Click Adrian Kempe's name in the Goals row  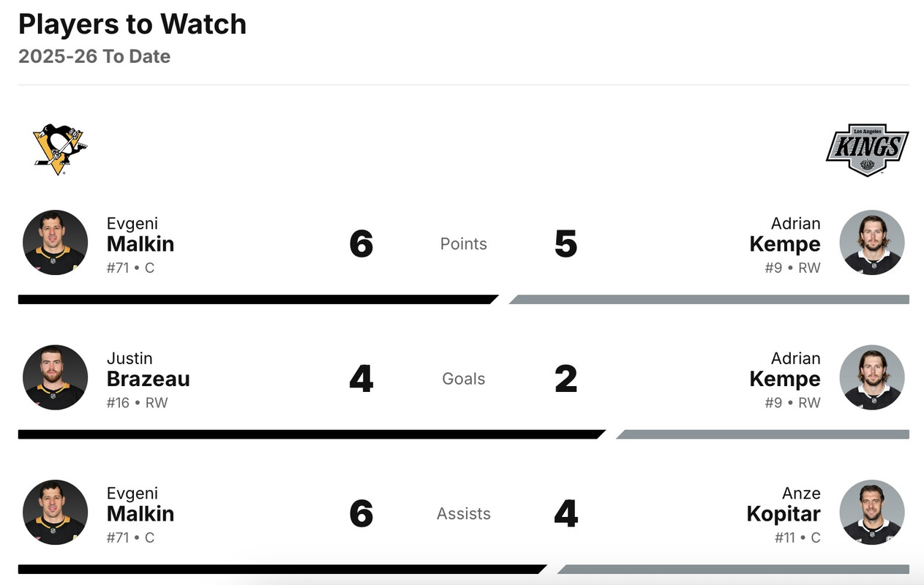pyautogui.click(x=784, y=378)
